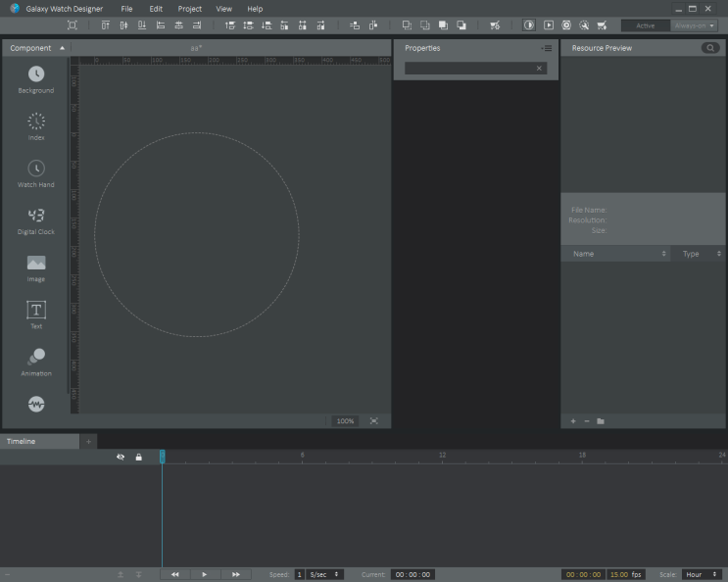Click the match-height toolbar icon
The image size is (728, 582).
[x=373, y=25]
